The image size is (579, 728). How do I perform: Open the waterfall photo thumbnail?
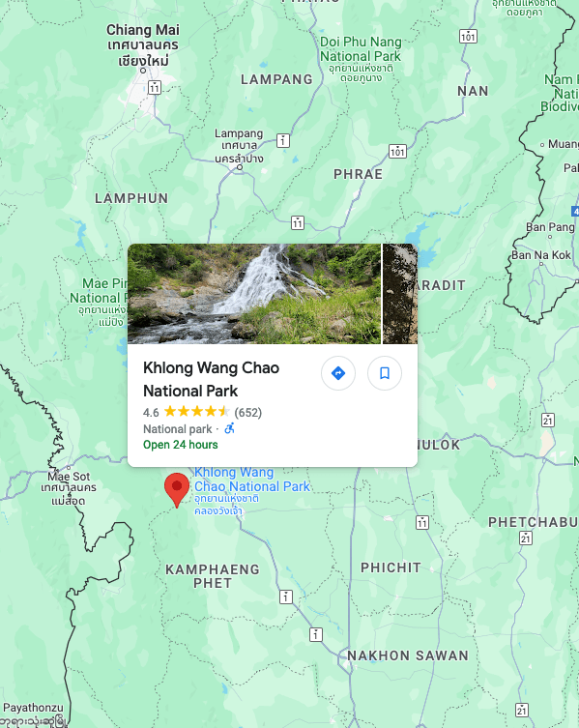[254, 294]
